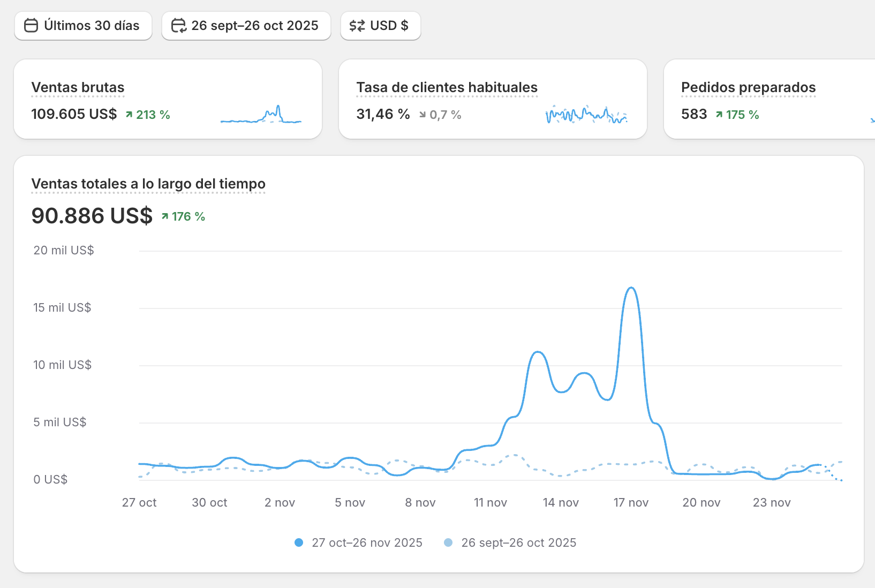875x588 pixels.
Task: Click the 175 % increase indicator
Action: click(x=737, y=115)
